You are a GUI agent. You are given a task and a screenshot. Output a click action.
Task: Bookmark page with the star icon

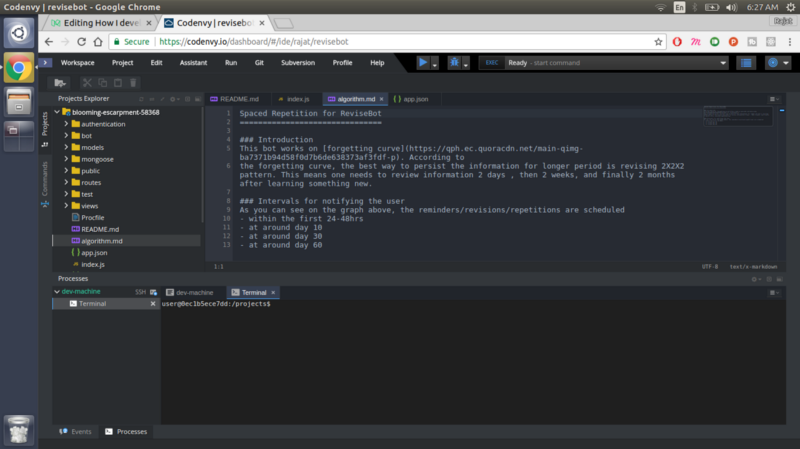tap(658, 42)
